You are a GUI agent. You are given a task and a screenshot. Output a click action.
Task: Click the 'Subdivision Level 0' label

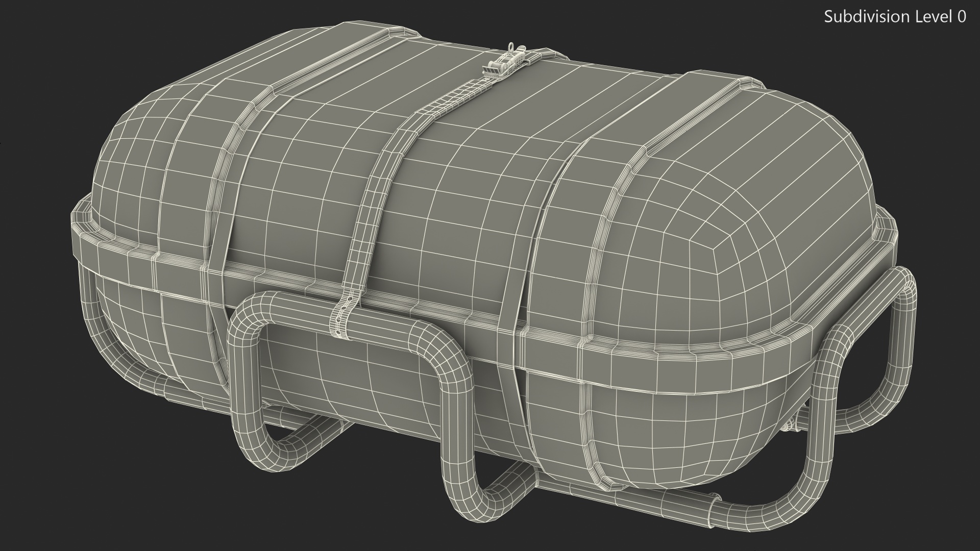(x=895, y=17)
